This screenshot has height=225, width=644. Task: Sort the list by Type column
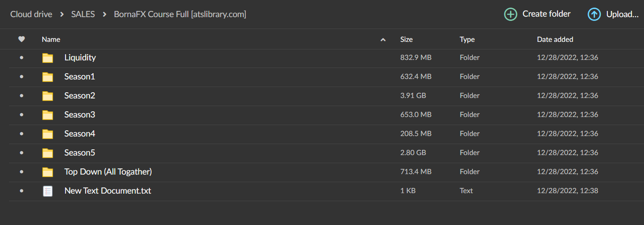[x=467, y=39]
